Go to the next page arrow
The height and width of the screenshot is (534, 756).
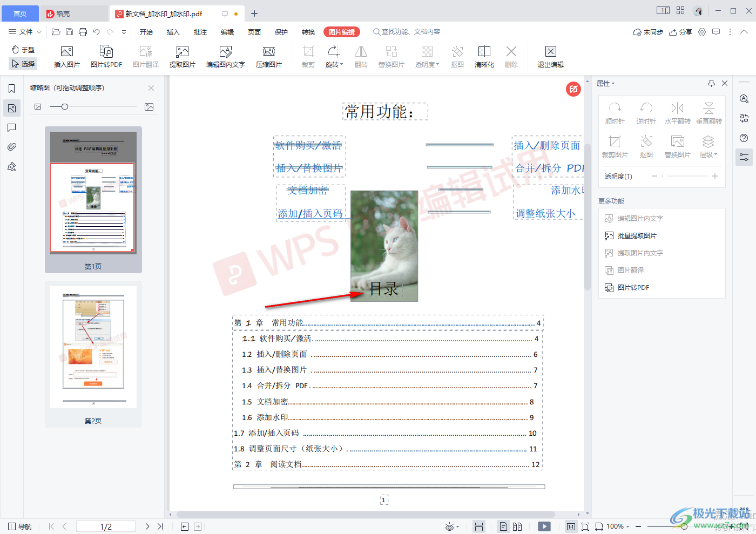(147, 526)
